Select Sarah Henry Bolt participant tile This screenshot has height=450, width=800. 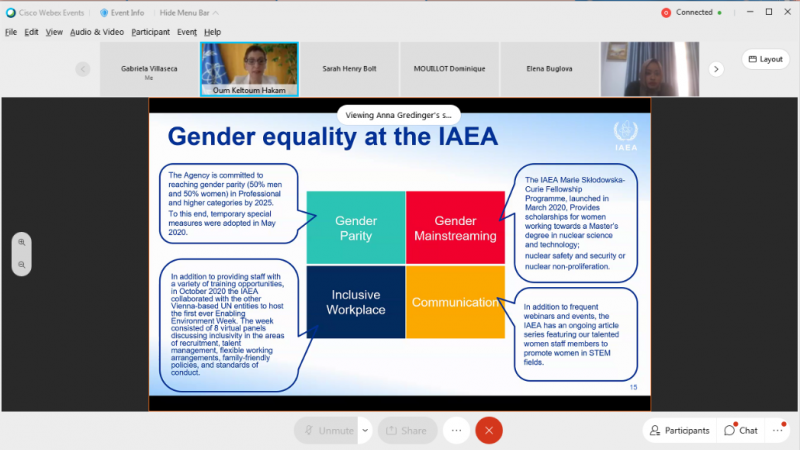pyautogui.click(x=349, y=69)
